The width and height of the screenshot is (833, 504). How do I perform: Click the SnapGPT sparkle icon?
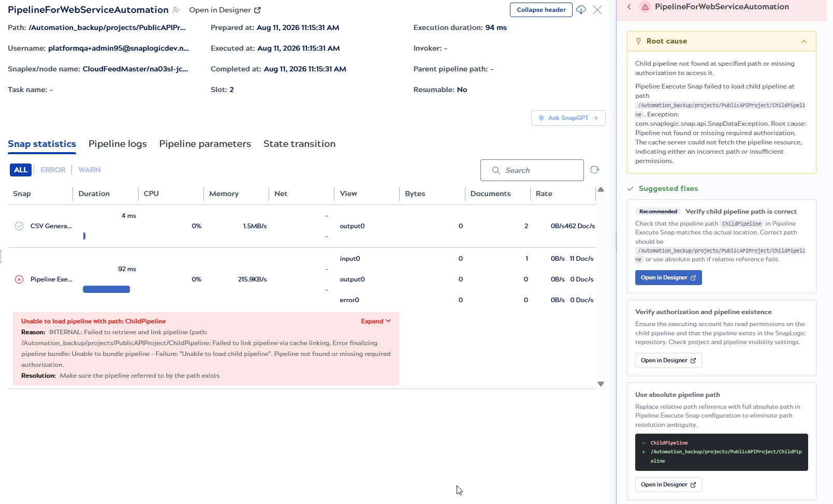tap(541, 118)
